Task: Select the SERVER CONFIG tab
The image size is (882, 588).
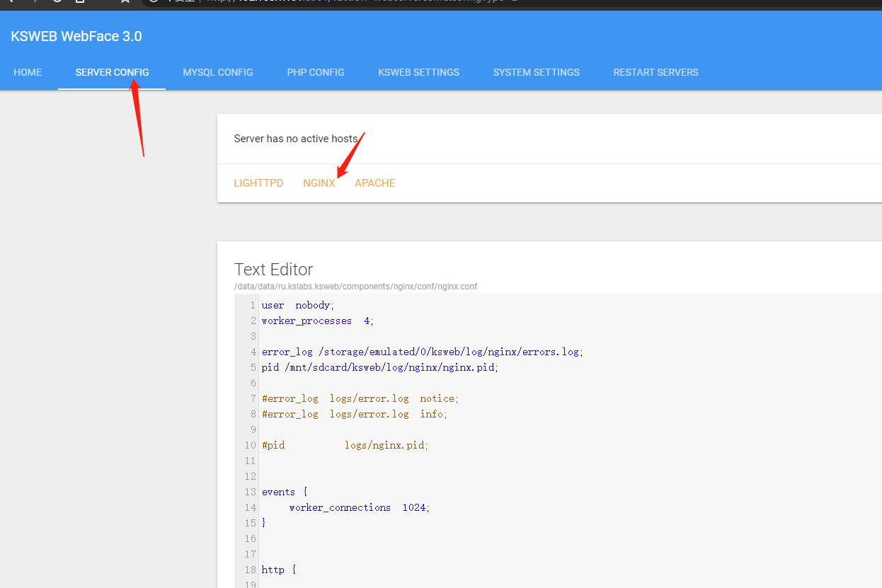Action: [x=112, y=72]
